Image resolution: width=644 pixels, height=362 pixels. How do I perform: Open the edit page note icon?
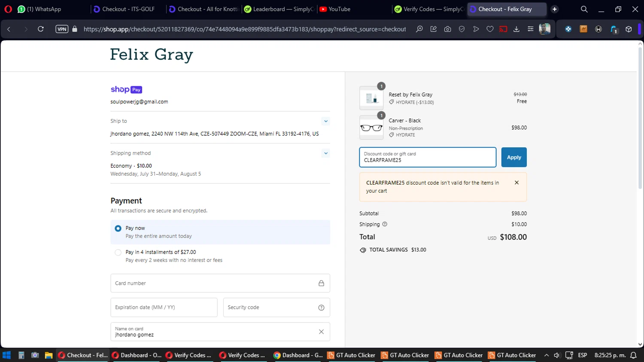[x=434, y=29]
